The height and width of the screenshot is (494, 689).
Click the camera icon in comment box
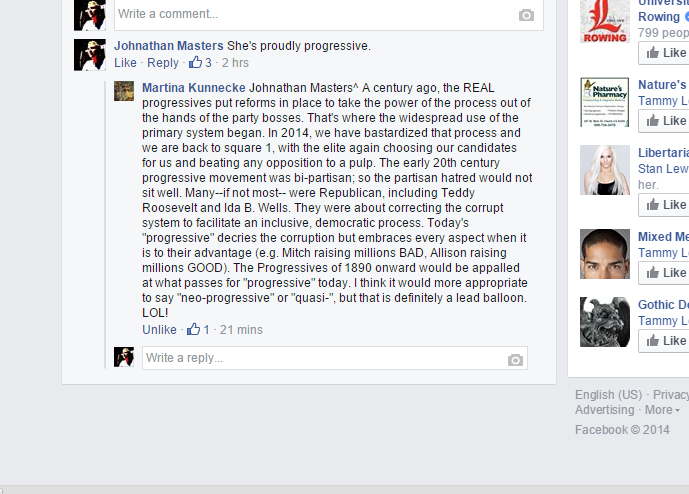click(x=526, y=15)
